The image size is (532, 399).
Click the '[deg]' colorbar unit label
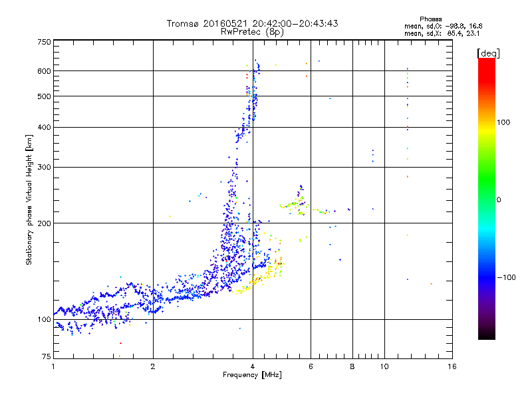tap(488, 53)
